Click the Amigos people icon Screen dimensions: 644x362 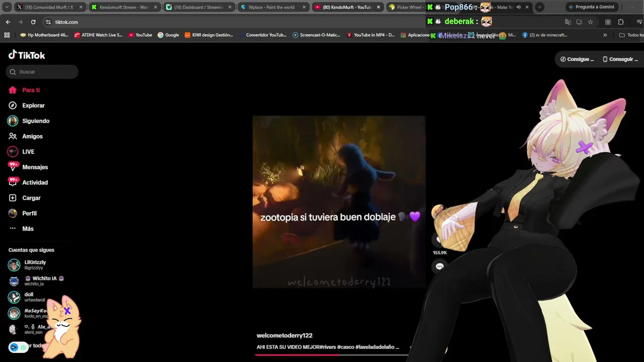pos(13,136)
